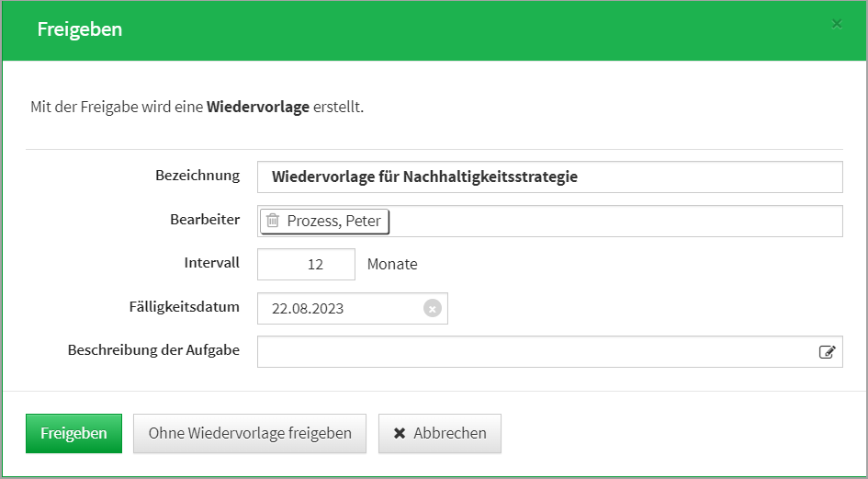Open the Fälligkeitsdatum date field
Viewport: 868px width, 479px height.
click(340, 308)
